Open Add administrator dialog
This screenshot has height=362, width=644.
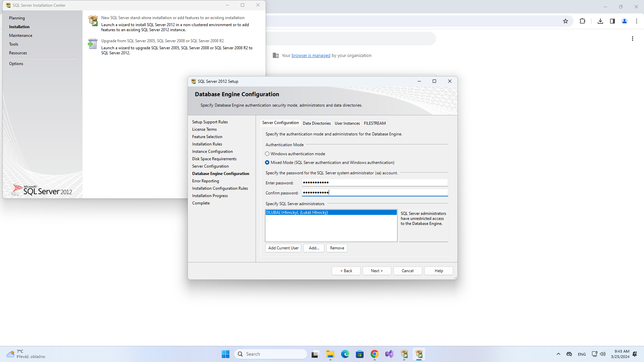point(315,247)
